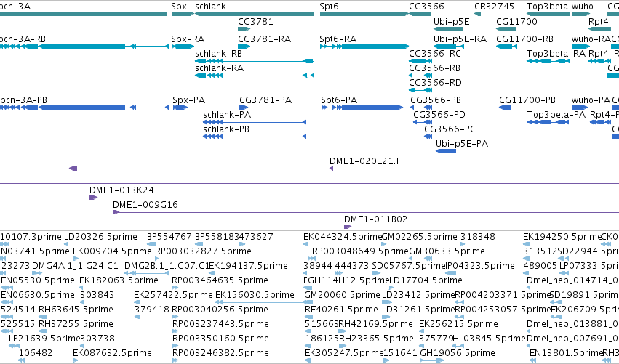Select the Spt6-PA protein label

339,100
